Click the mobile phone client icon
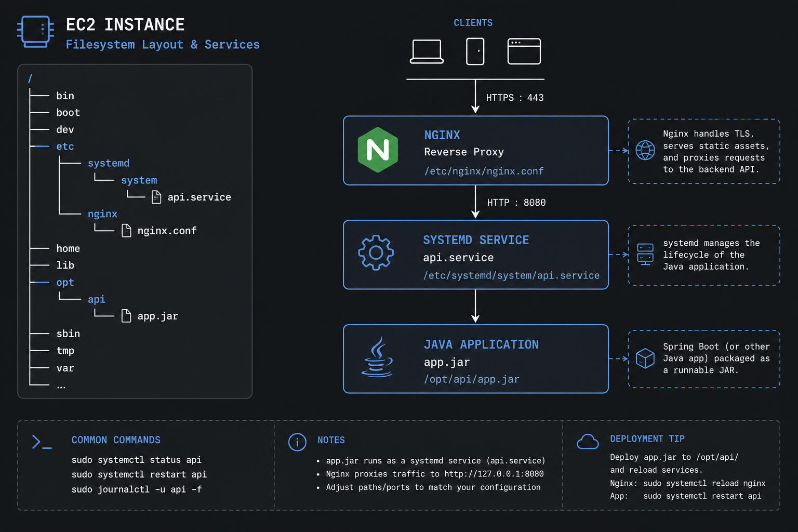Screen dimensions: 798x532 pyautogui.click(x=475, y=51)
